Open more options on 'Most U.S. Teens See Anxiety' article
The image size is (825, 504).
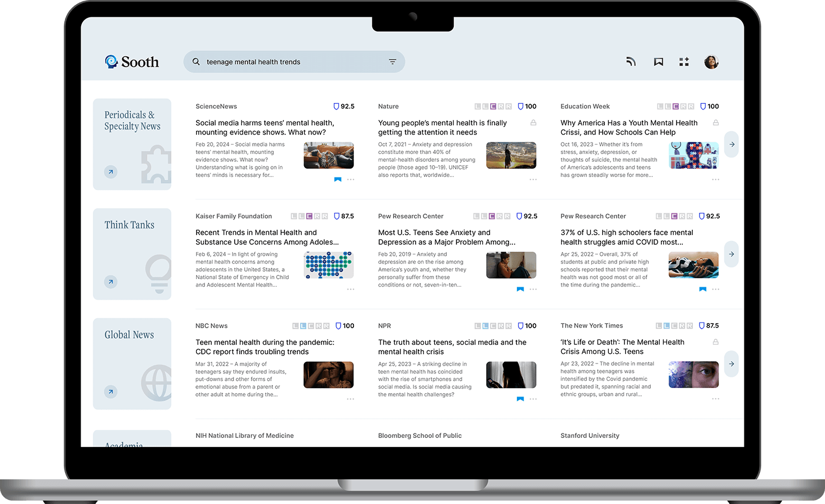tap(533, 290)
